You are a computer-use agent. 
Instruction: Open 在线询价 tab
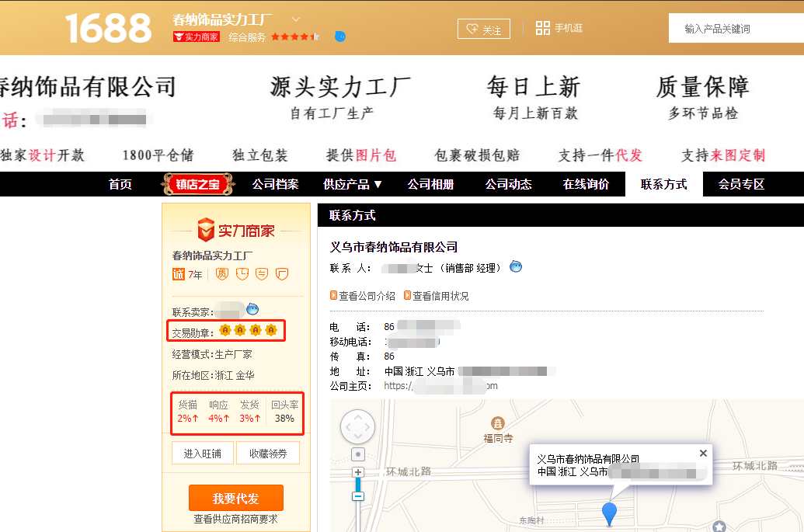586,184
